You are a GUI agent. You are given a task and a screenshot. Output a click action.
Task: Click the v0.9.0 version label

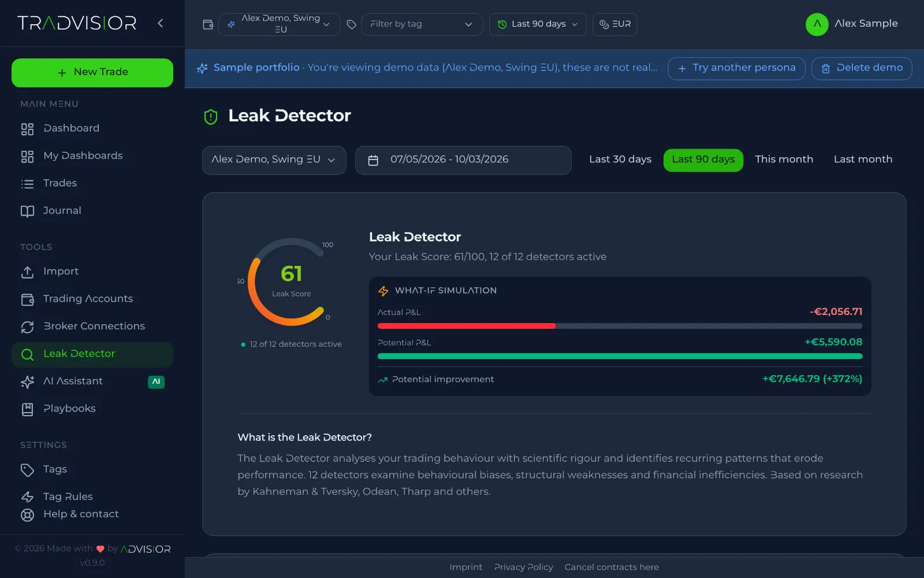pyautogui.click(x=92, y=563)
